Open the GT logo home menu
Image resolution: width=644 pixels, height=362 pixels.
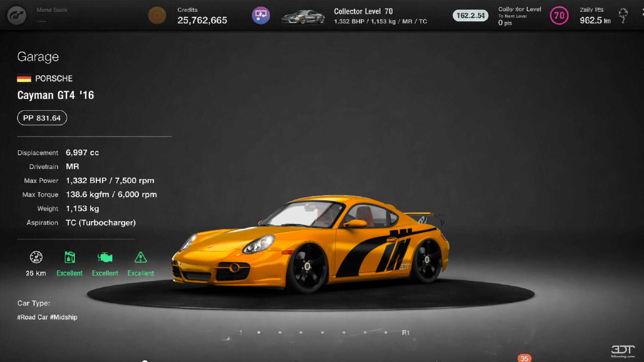tap(16, 15)
